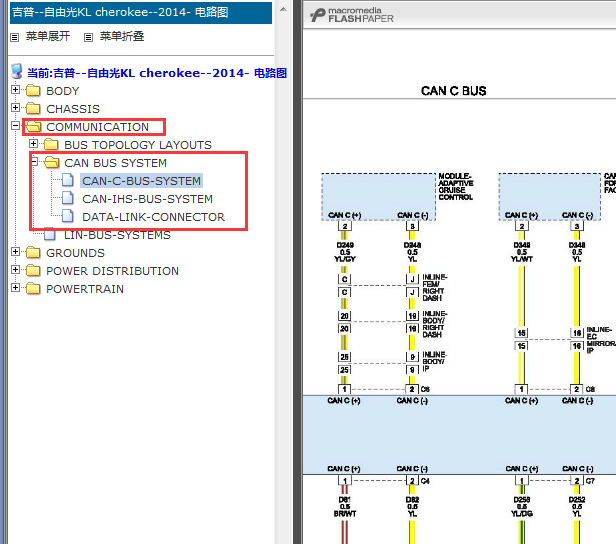
Task: Open the DATA-LINK-CONNECTOR diagram
Action: [153, 217]
